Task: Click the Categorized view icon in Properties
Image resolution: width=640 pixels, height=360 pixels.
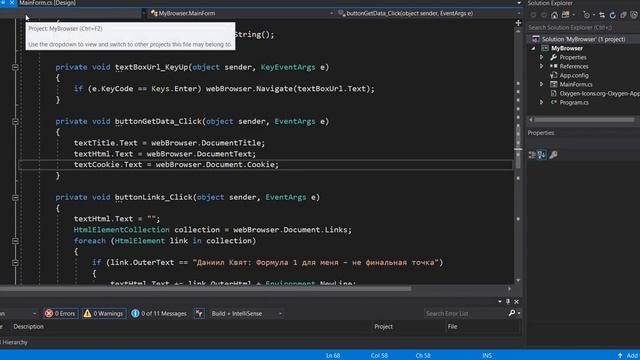Action: pyautogui.click(x=532, y=155)
